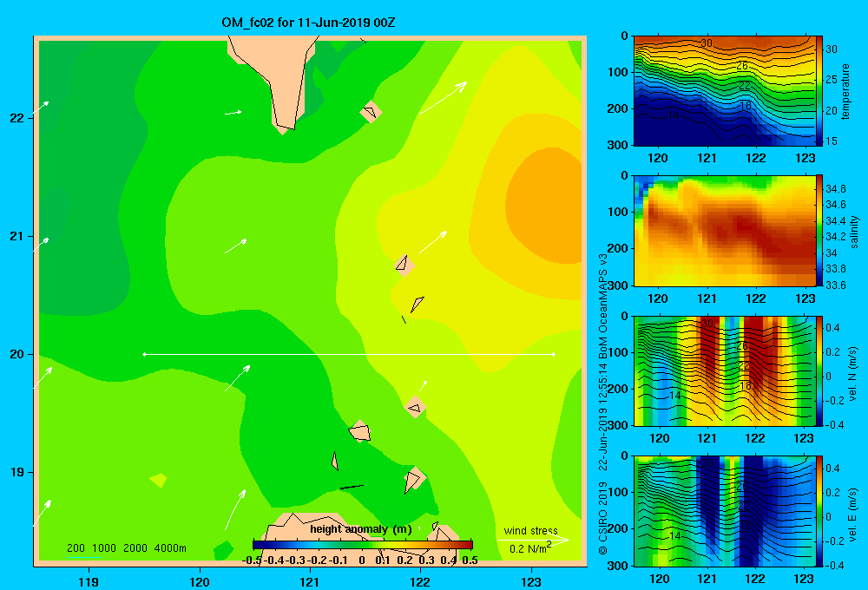The height and width of the screenshot is (590, 868).
Task: Click the vertical CSIRO BoM OceanMAPS copyright text
Action: tap(603, 403)
